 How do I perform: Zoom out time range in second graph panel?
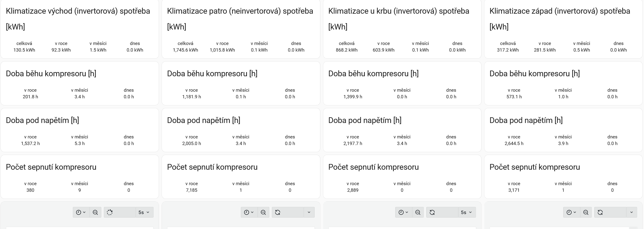pos(263,212)
